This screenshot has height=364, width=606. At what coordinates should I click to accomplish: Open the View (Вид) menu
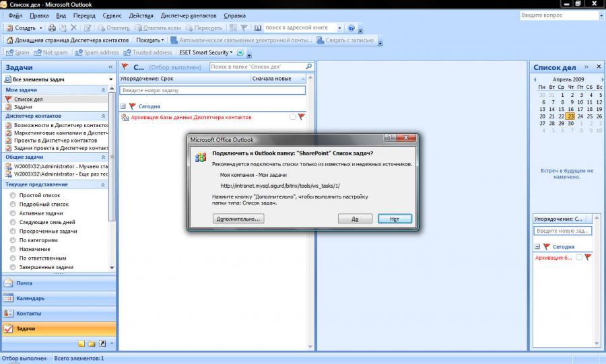coord(61,16)
